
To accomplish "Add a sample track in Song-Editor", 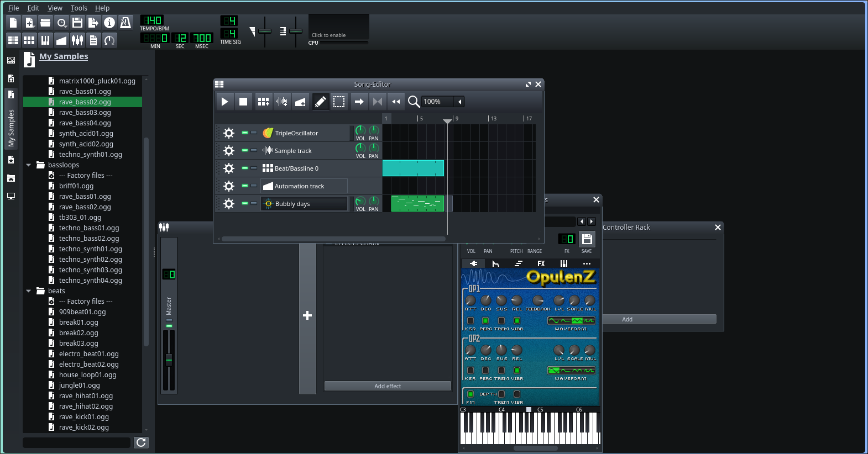I will [282, 102].
